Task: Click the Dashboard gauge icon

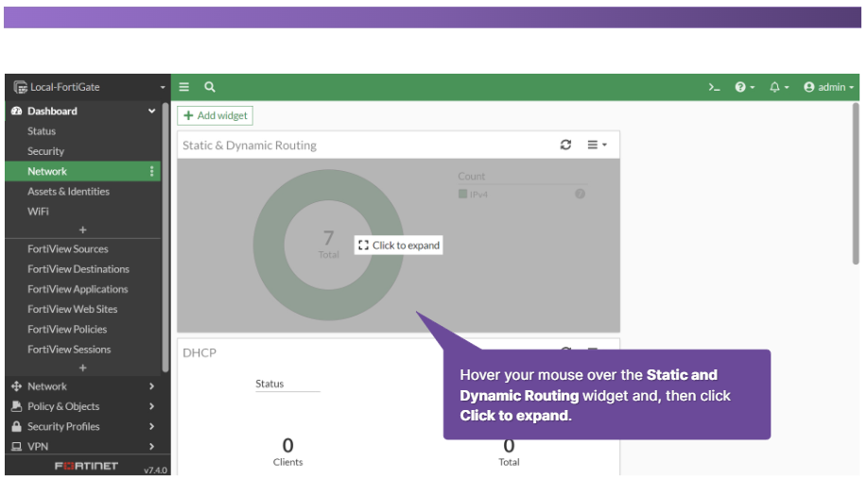Action: [17, 111]
